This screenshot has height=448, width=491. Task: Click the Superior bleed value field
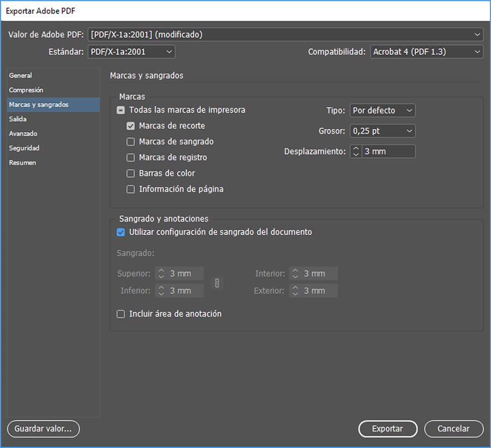(185, 274)
